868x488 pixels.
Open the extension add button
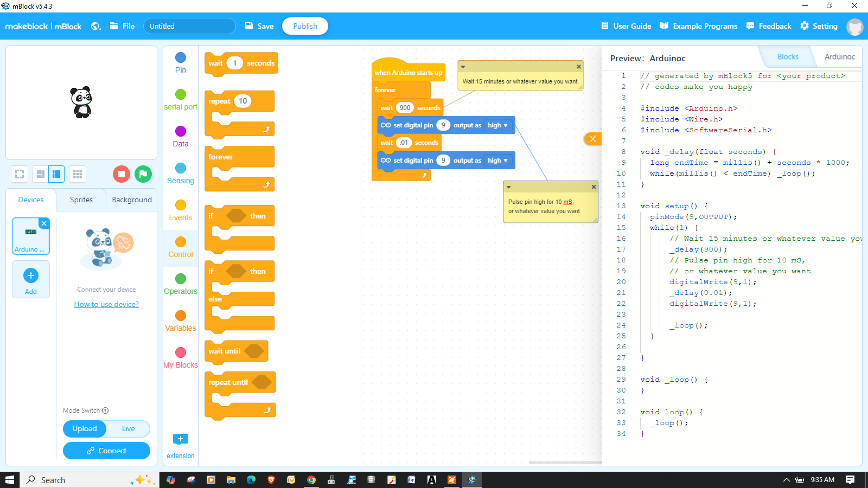(x=181, y=439)
